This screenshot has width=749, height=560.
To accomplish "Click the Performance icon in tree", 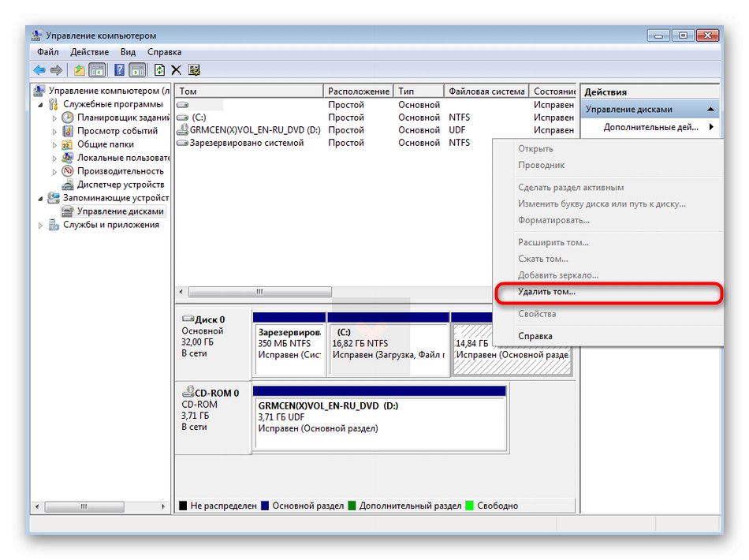I will click(x=68, y=171).
